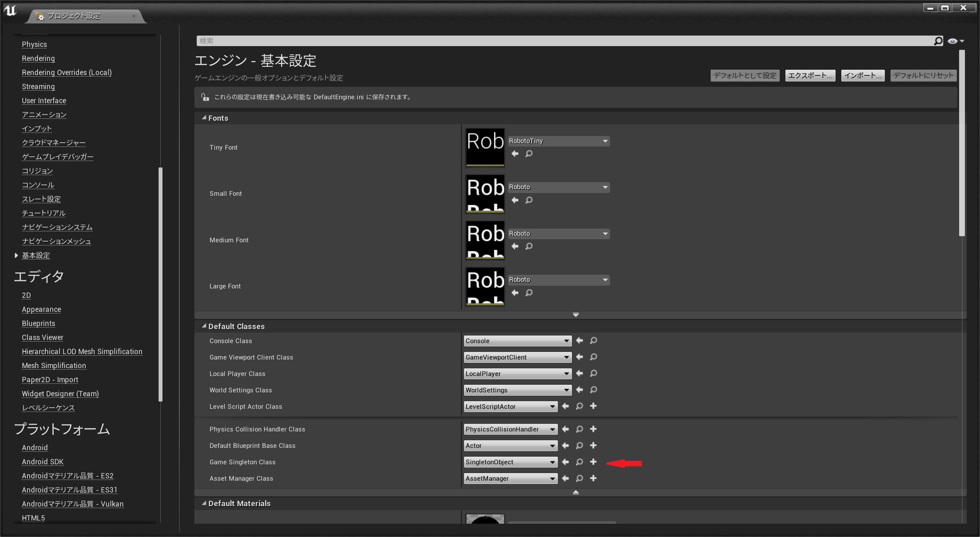Viewport: 980px width, 537px height.
Task: Browse for the World Settings Class
Action: (x=593, y=390)
